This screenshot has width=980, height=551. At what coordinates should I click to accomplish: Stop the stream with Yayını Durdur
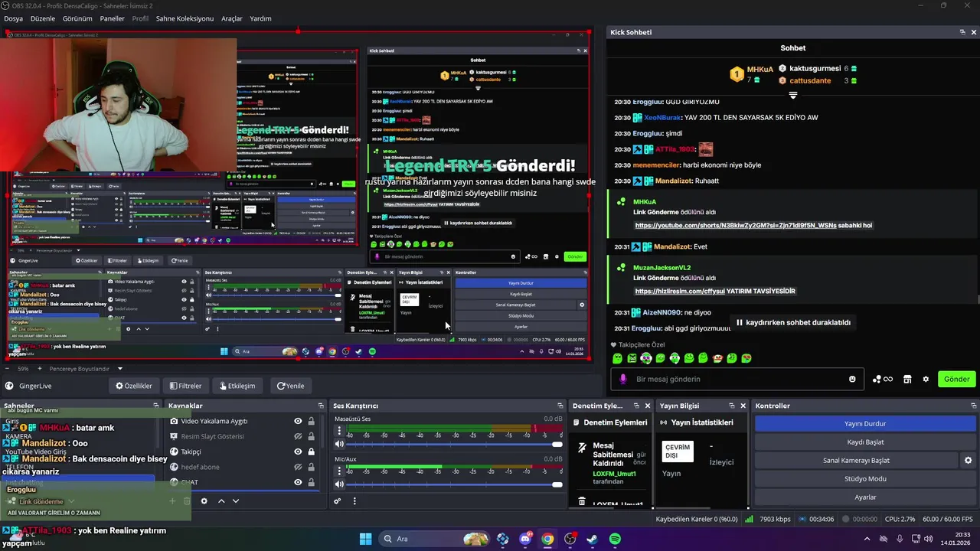pyautogui.click(x=865, y=423)
